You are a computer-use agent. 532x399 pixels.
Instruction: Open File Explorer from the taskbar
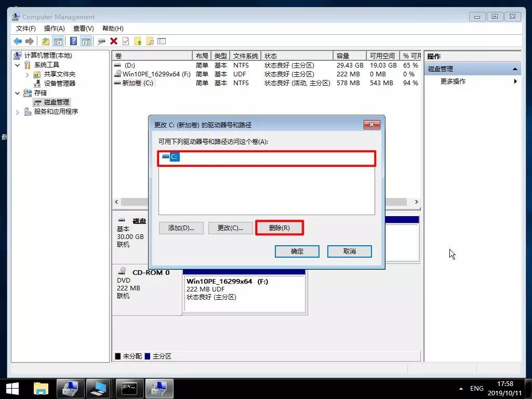point(41,388)
